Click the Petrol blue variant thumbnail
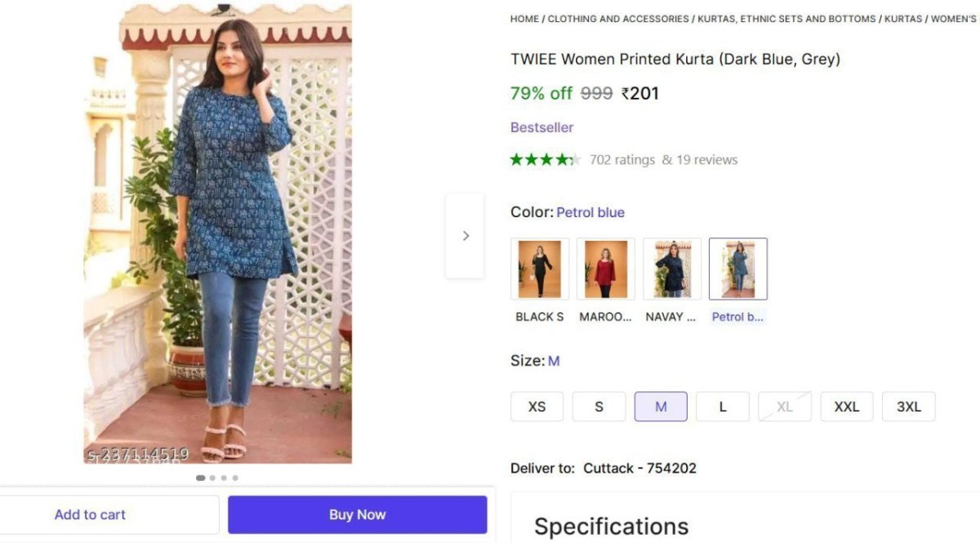Viewport: 980px width, 543px height. point(738,268)
